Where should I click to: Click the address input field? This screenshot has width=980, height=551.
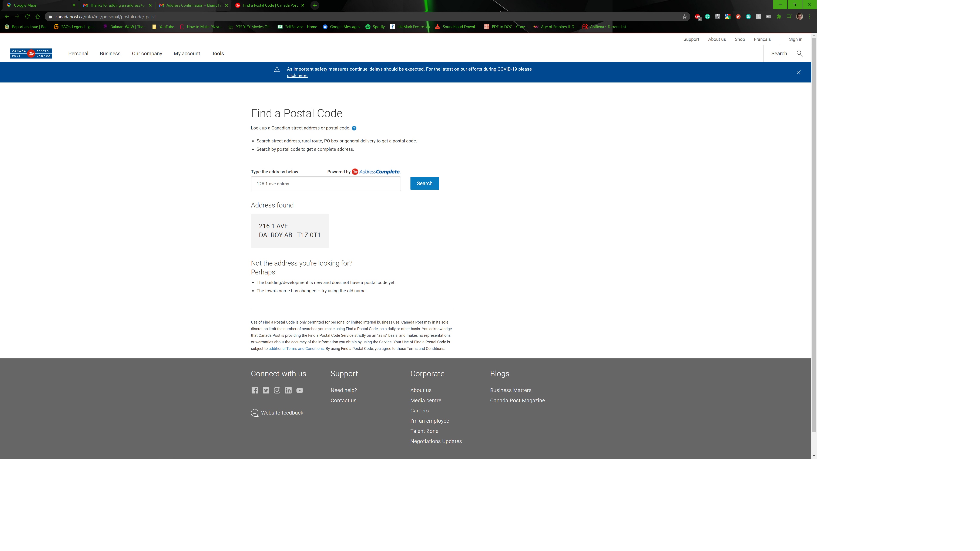[x=326, y=184]
